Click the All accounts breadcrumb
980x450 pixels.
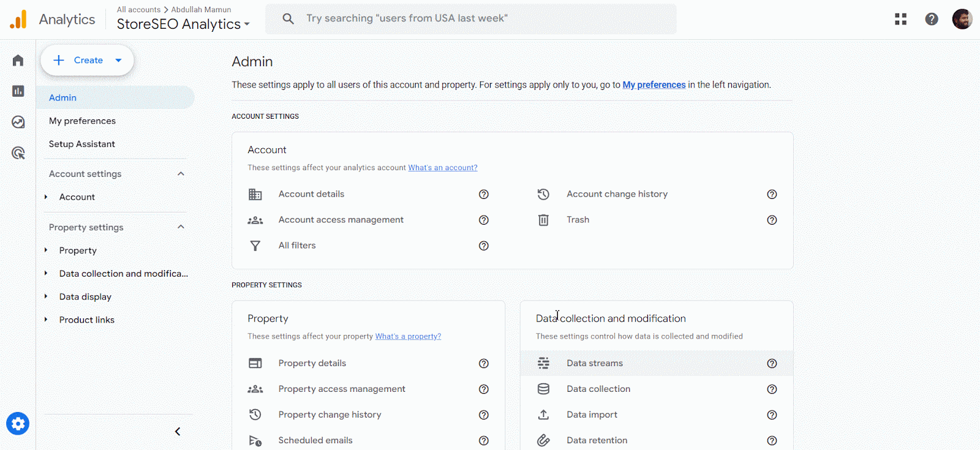138,10
